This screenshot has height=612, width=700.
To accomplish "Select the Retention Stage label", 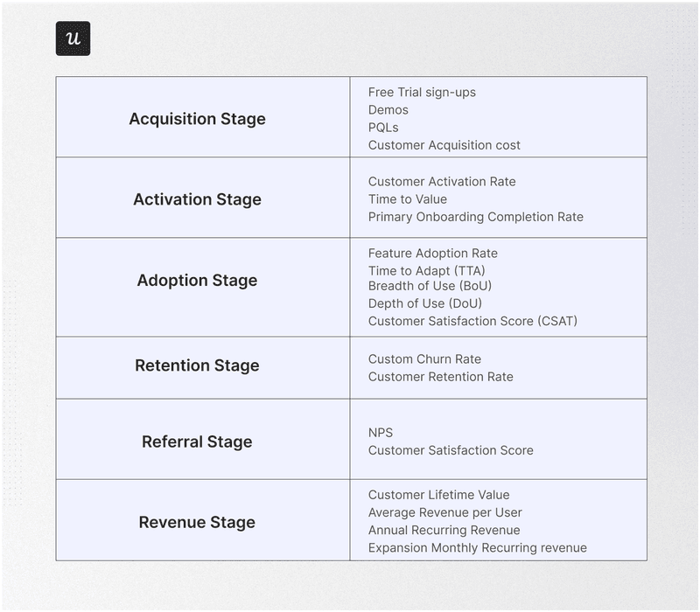I will [x=197, y=365].
